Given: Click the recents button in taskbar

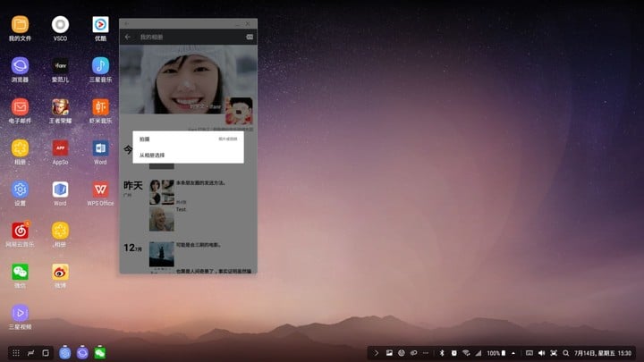Looking at the screenshot, I should click(30, 353).
